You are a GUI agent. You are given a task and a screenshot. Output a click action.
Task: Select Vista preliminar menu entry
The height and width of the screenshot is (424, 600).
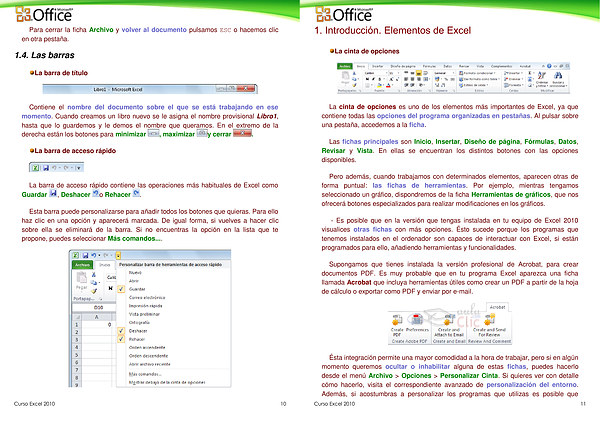pyautogui.click(x=144, y=314)
